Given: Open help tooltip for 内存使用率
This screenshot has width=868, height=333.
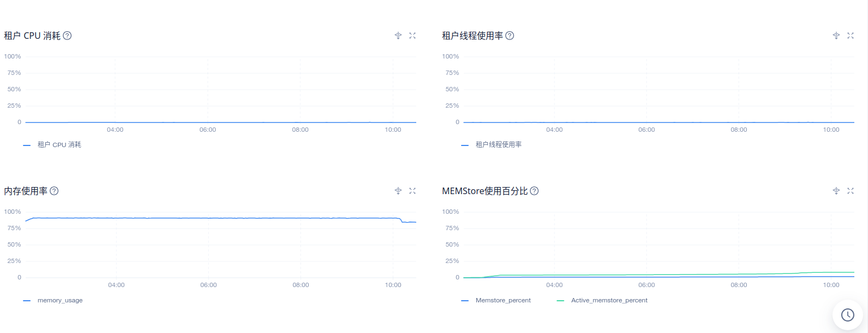Looking at the screenshot, I should click(x=54, y=191).
